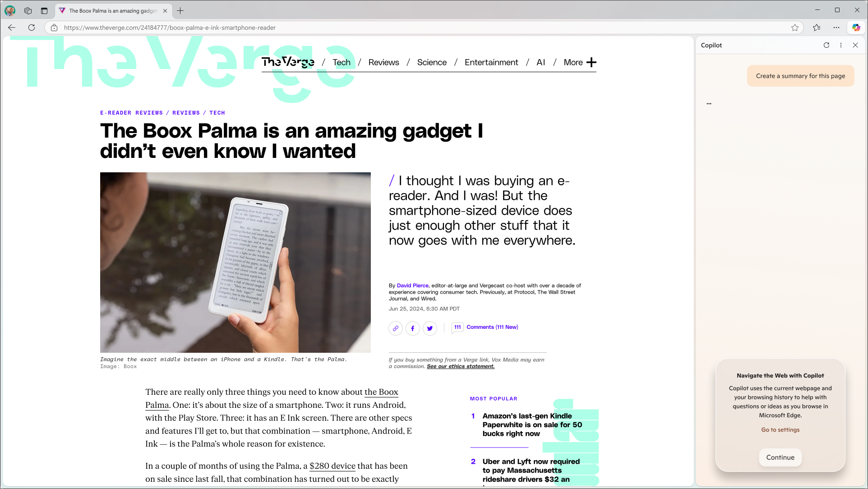Viewport: 868px width, 489px height.
Task: Select the Reviews navigation tab
Action: (383, 62)
